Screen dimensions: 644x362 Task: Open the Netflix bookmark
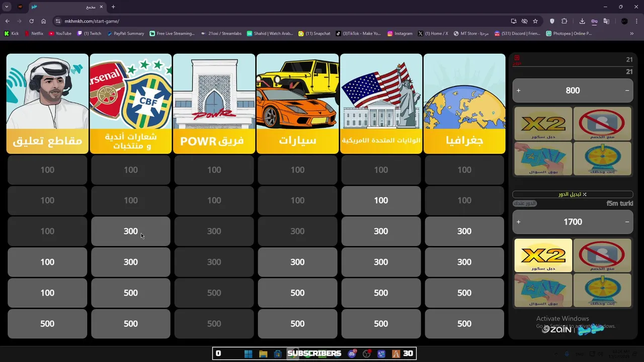(34, 34)
